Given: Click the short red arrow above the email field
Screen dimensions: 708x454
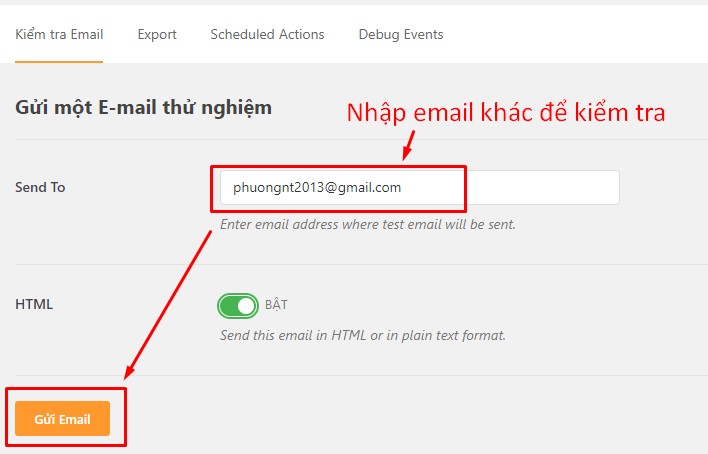Looking at the screenshot, I should click(x=408, y=145).
